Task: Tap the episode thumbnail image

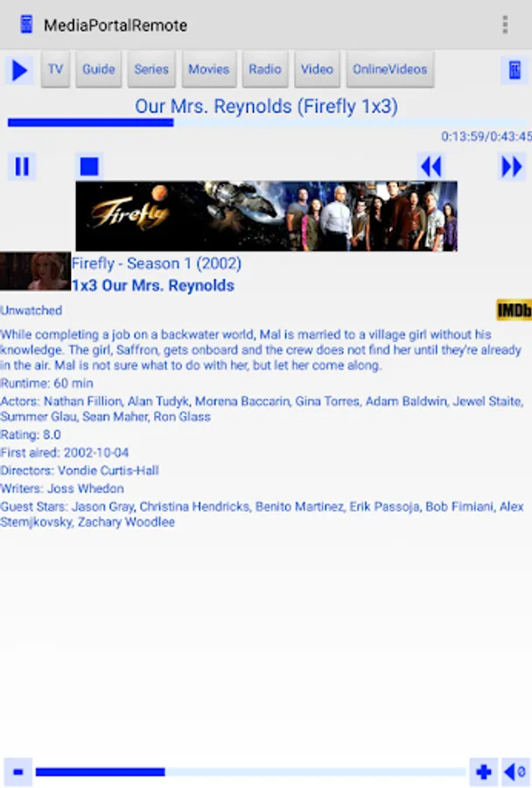Action: click(x=35, y=271)
